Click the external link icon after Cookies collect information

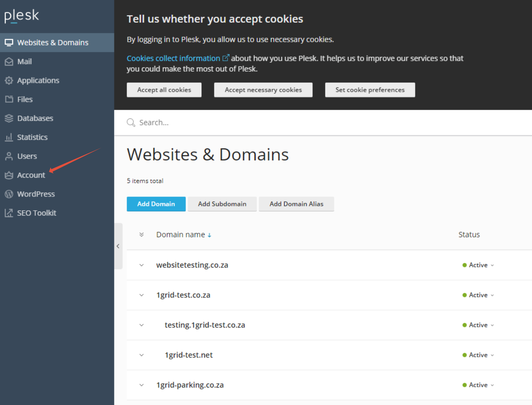point(226,58)
